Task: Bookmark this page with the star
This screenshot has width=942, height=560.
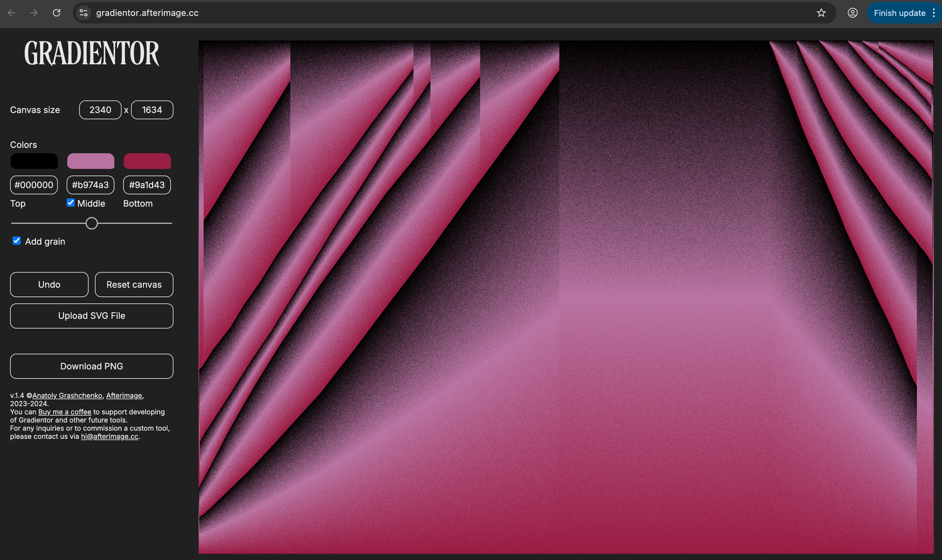Action: (x=821, y=13)
